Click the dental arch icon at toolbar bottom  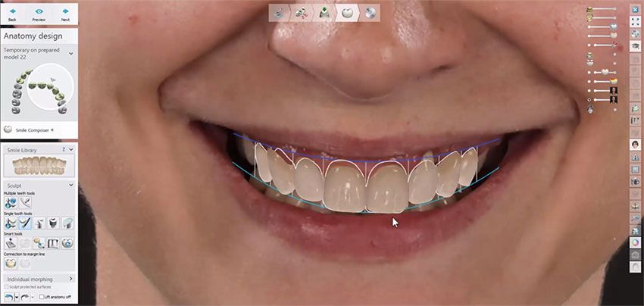[x=635, y=267]
